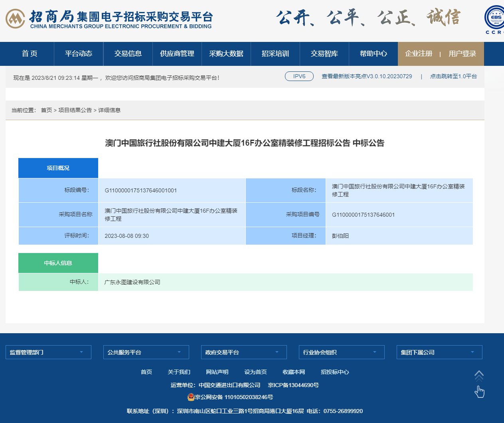Image resolution: width=504 pixels, height=423 pixels.
Task: Select the 中标人信息 section tab
Action: (x=58, y=263)
